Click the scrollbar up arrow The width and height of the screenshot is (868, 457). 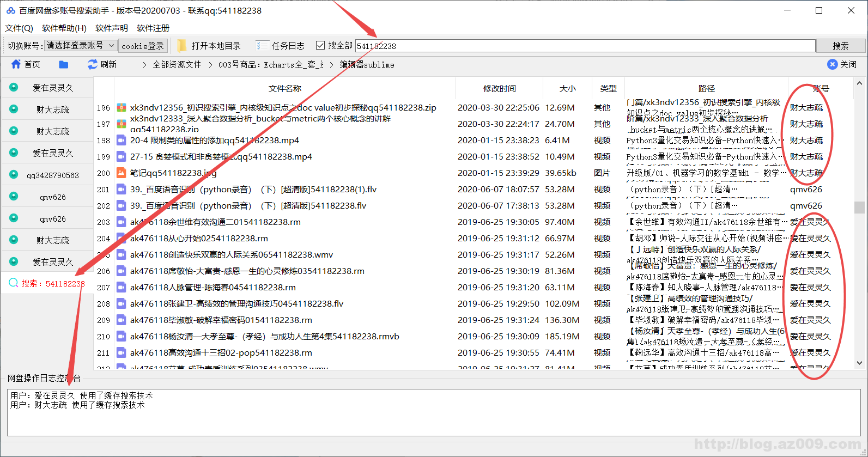pos(859,83)
